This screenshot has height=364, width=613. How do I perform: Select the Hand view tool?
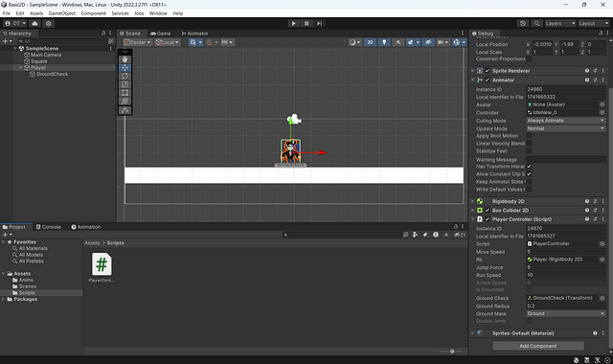point(125,59)
